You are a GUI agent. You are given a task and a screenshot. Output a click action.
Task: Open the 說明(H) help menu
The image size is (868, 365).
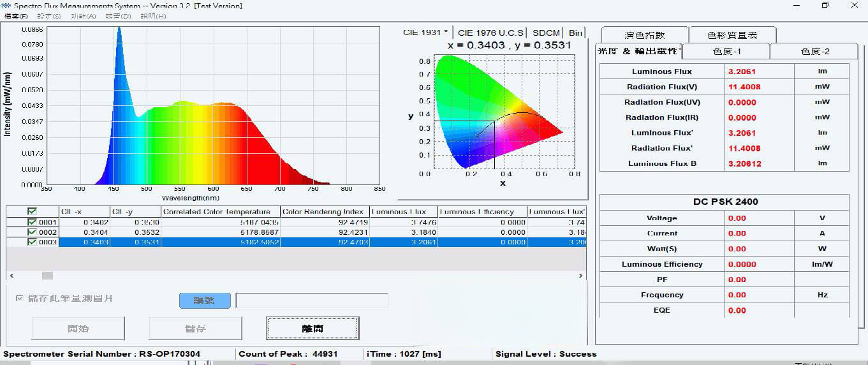click(x=152, y=16)
